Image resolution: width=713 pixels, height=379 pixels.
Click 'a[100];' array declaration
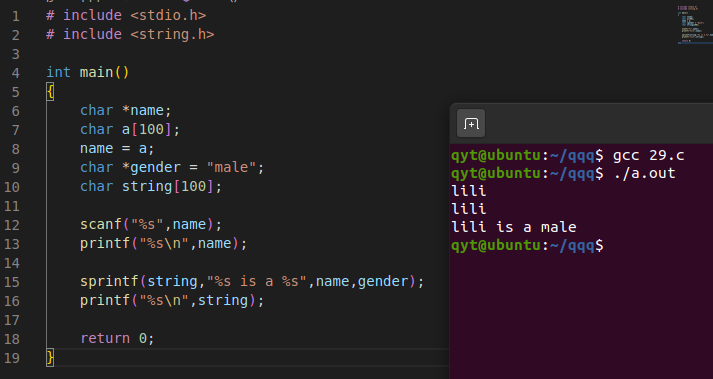[x=151, y=129]
